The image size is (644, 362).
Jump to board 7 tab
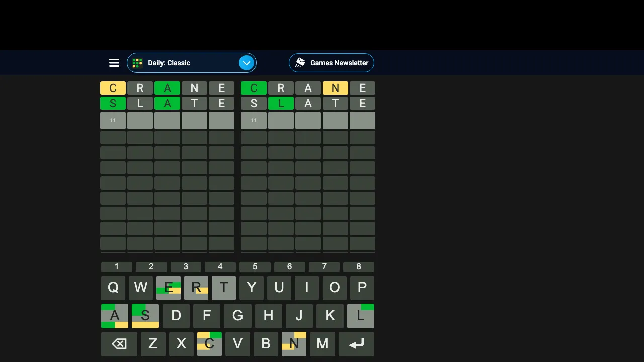[x=324, y=267]
